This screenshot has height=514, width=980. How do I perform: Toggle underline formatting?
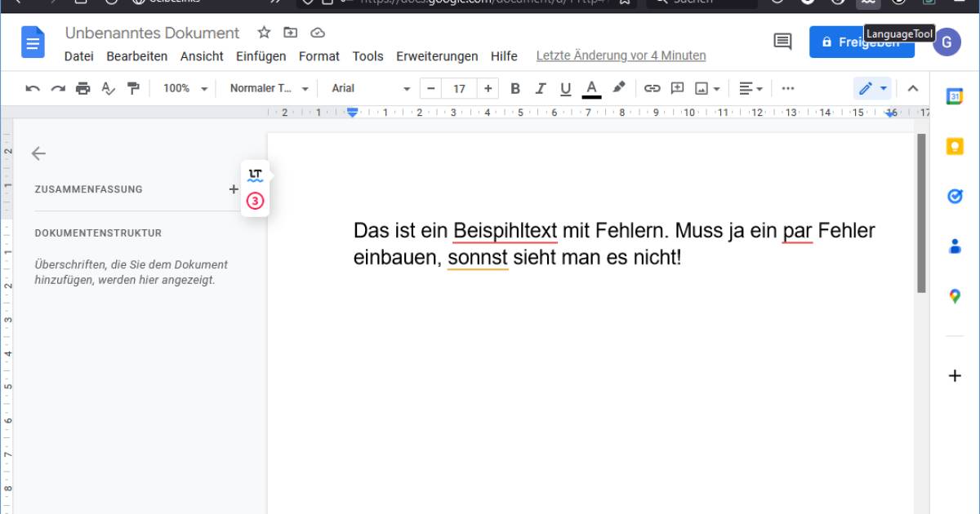click(564, 88)
